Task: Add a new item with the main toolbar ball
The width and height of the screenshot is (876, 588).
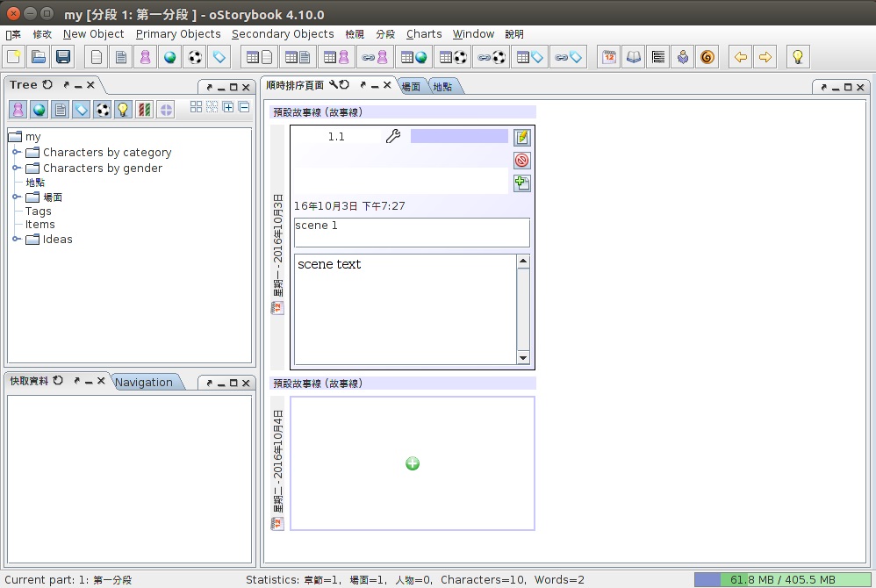Action: [x=194, y=57]
